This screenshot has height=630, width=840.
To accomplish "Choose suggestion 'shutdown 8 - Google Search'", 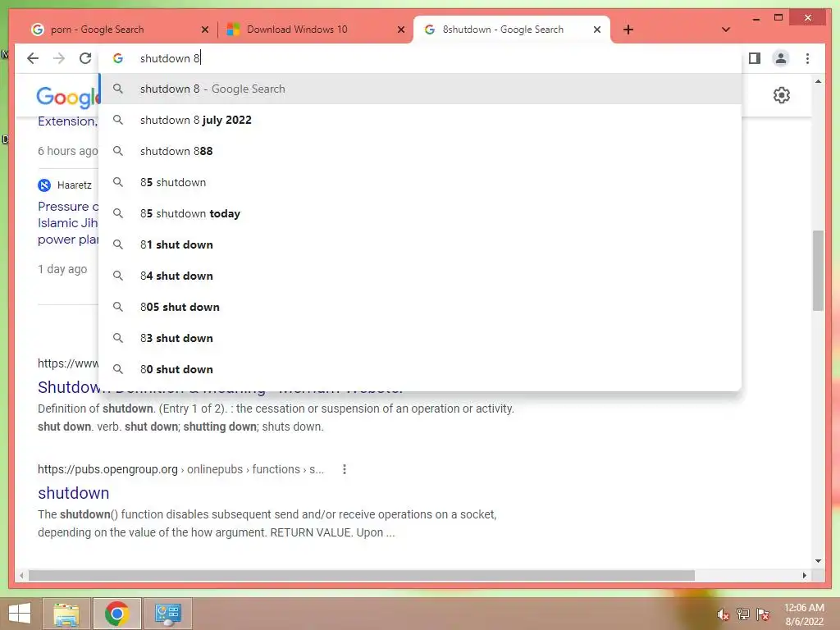I will pos(421,89).
